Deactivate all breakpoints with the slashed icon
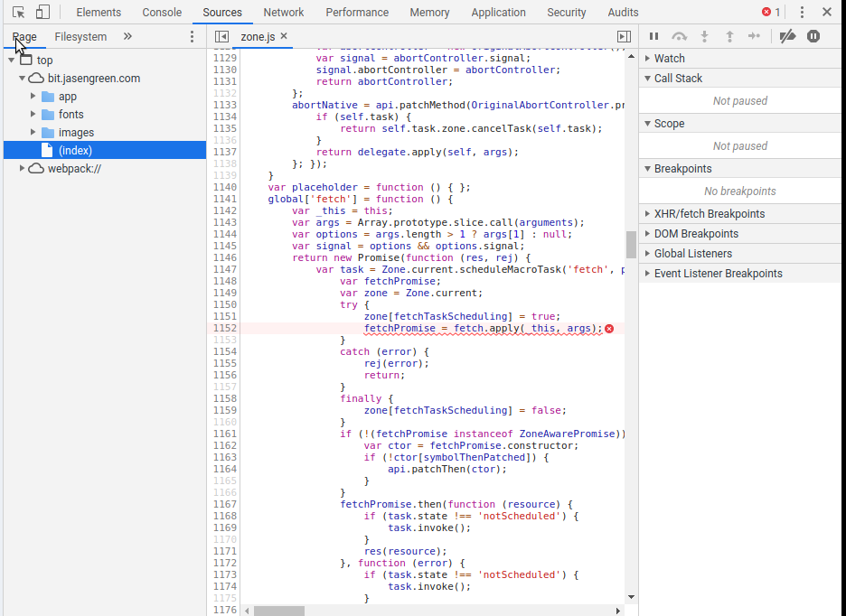Viewport: 846px width, 616px height. click(786, 36)
